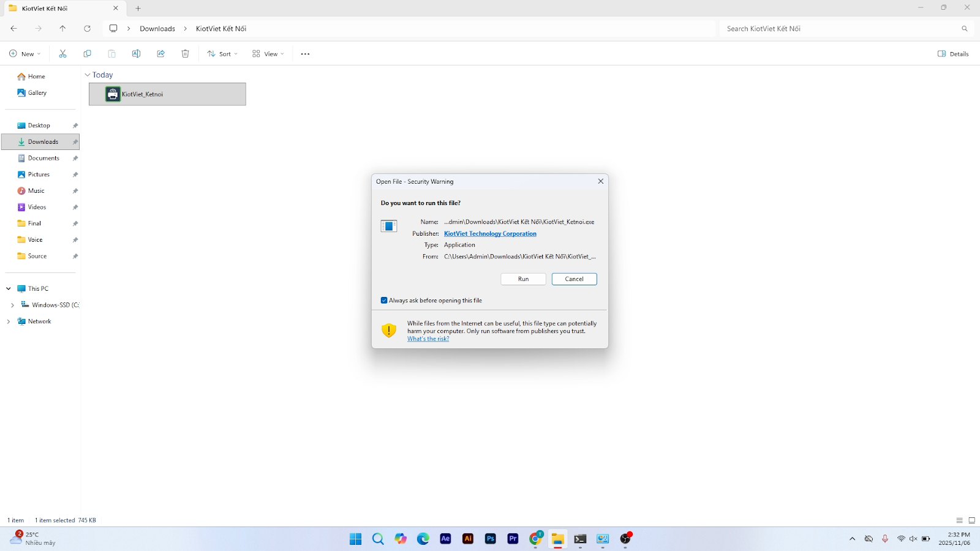Click the What's the risk? link
The height and width of the screenshot is (551, 980).
click(x=428, y=339)
